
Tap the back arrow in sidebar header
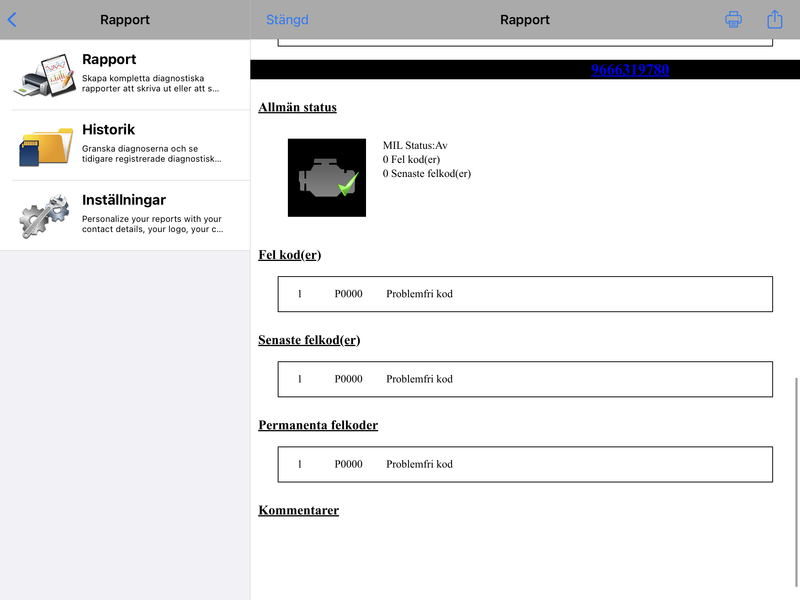(12, 20)
